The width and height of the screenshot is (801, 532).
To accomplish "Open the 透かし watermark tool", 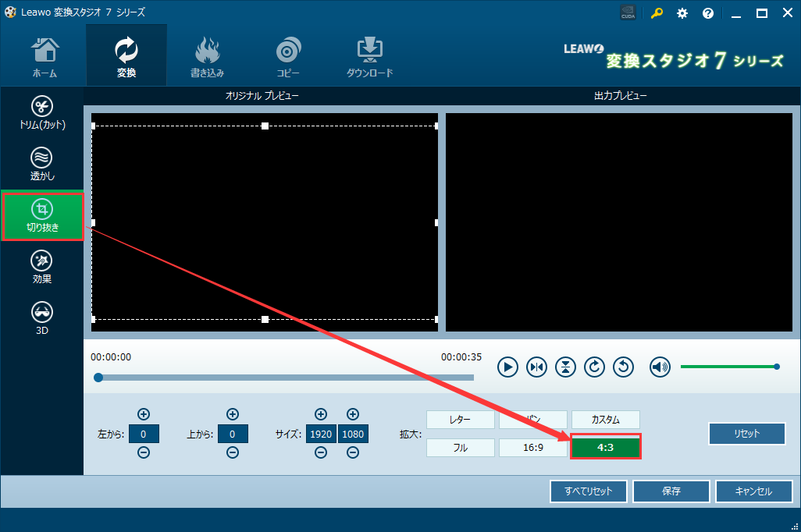I will 42,162.
